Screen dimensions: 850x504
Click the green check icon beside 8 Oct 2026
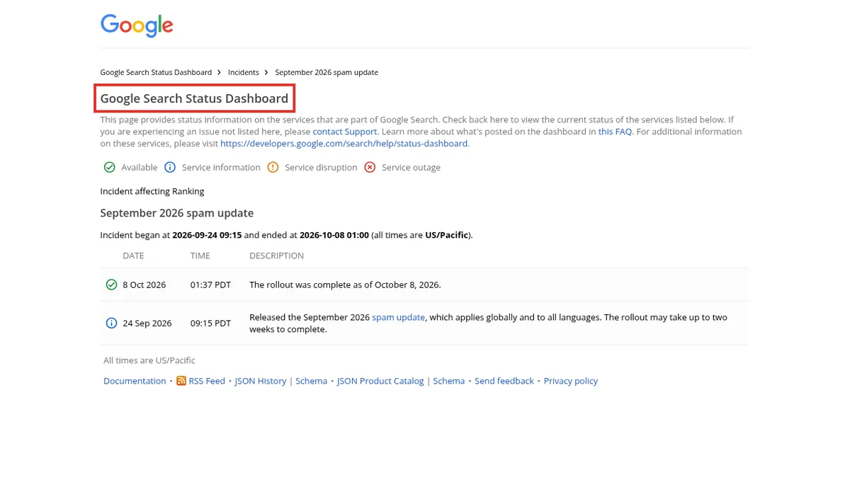(111, 285)
